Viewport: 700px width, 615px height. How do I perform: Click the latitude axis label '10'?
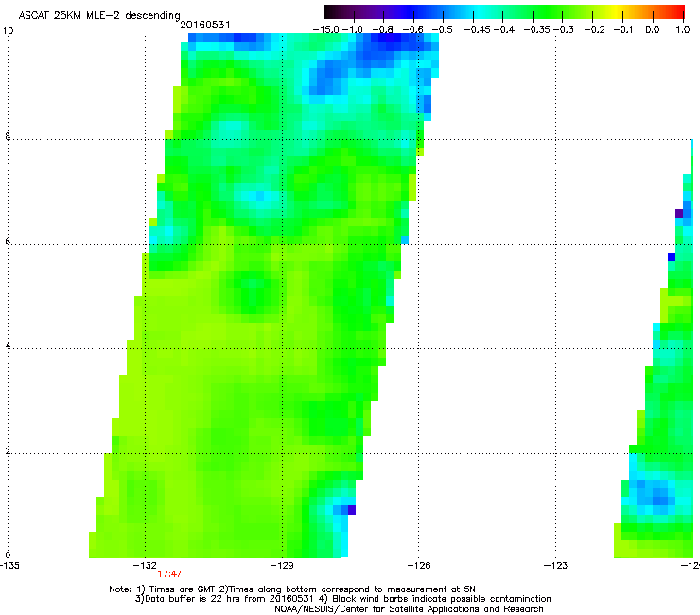(8, 31)
